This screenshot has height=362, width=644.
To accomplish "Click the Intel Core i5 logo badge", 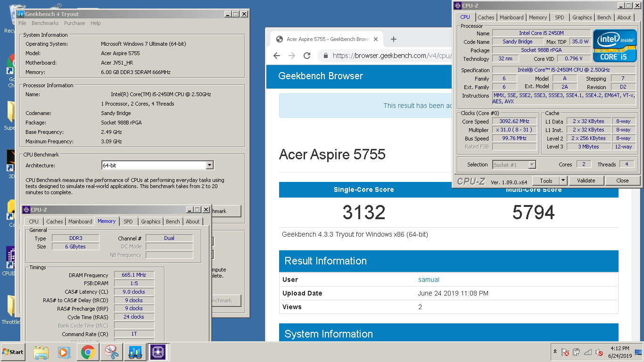I will pyautogui.click(x=615, y=46).
